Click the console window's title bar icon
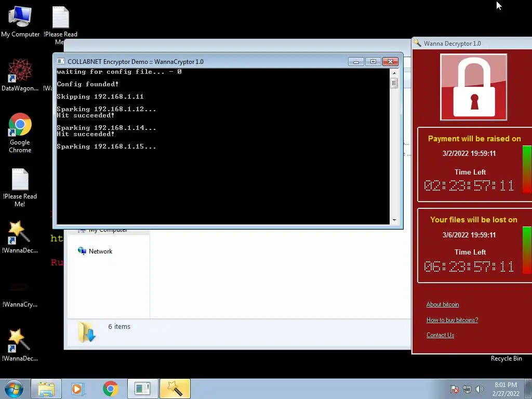 (x=61, y=61)
